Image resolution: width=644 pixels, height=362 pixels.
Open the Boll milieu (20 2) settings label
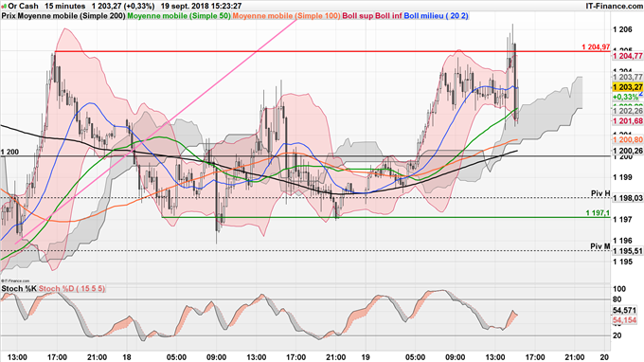pos(437,16)
